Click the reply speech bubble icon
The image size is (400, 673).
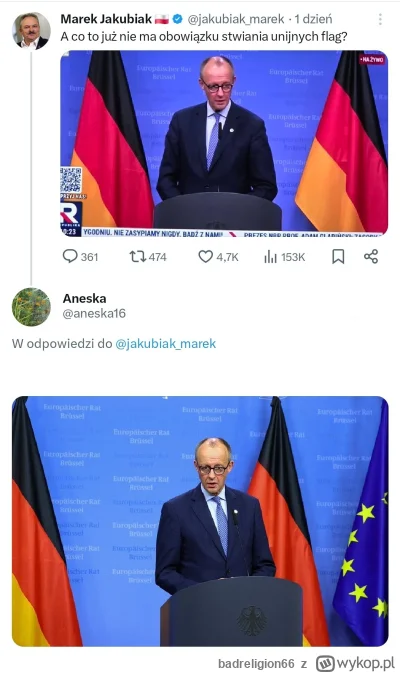70,256
